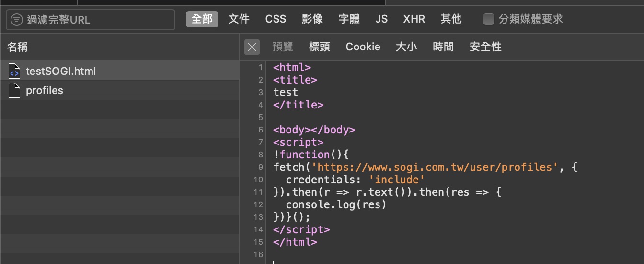
Task: Filter resources by 文件
Action: (239, 19)
